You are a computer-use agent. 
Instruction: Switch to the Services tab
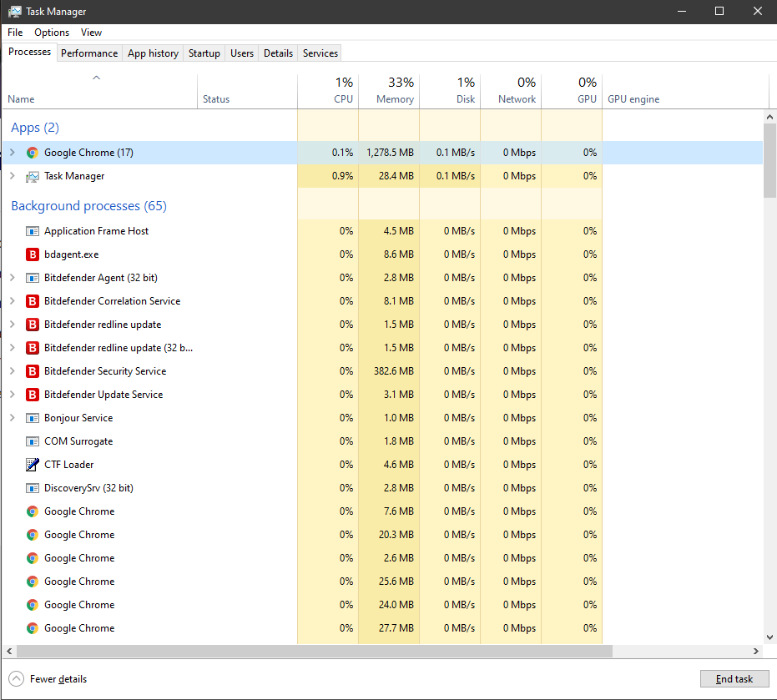point(320,53)
